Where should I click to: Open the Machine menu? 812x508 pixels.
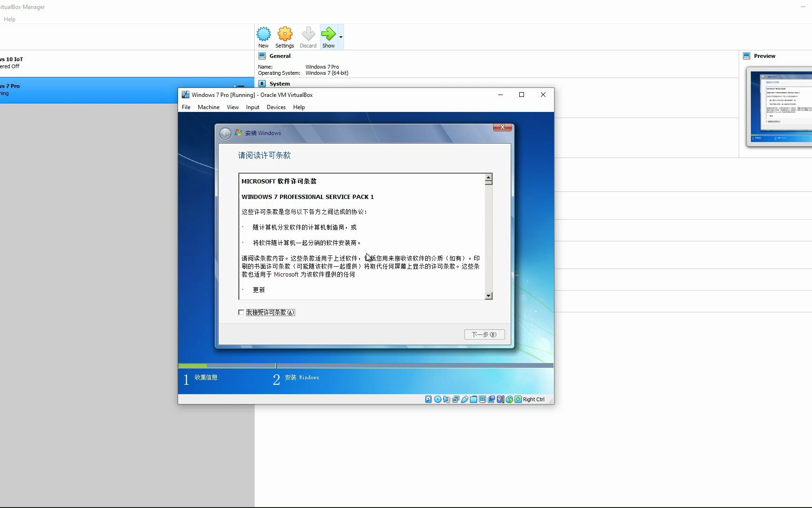tap(209, 107)
